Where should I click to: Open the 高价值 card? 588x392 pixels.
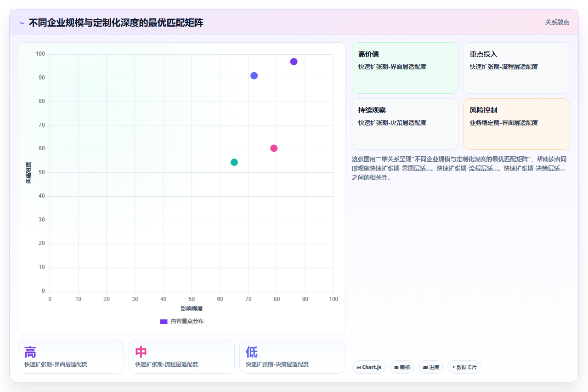click(x=405, y=68)
